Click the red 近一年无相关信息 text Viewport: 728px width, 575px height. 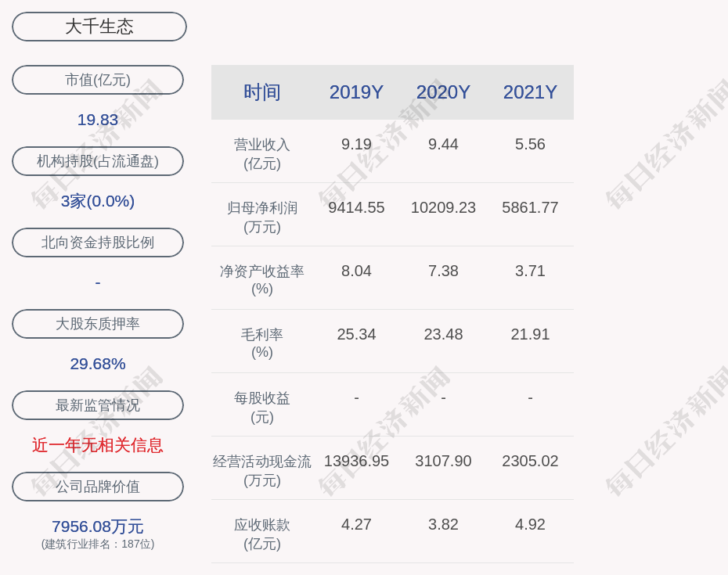tap(98, 445)
